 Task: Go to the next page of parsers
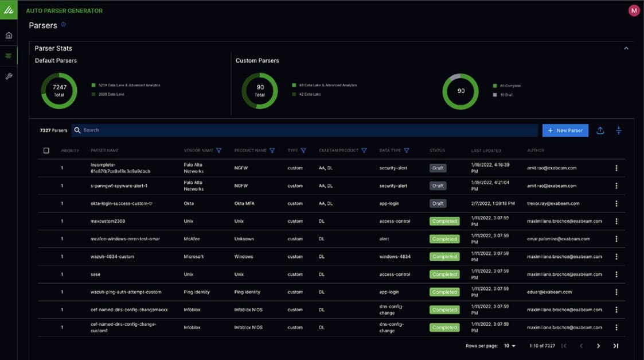(x=598, y=346)
